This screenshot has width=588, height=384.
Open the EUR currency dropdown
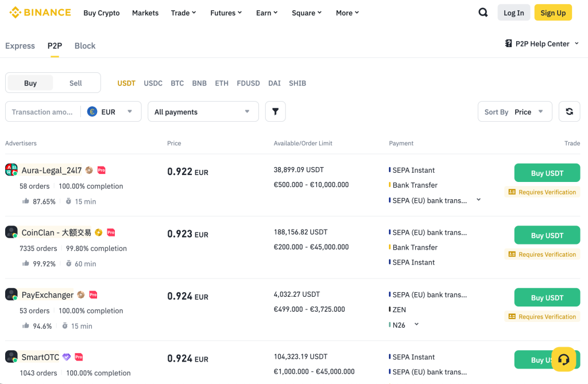point(111,112)
